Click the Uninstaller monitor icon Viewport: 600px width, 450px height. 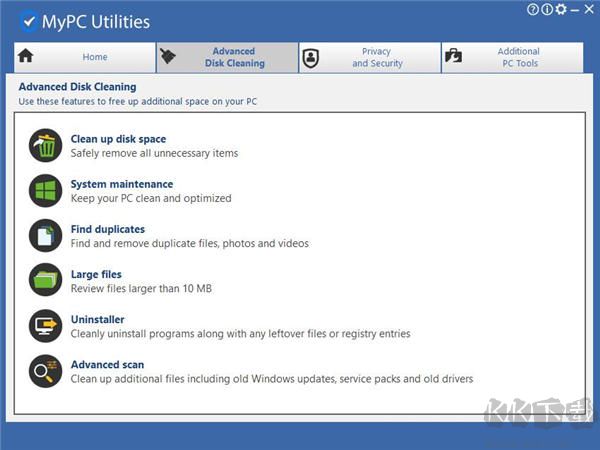[46, 326]
